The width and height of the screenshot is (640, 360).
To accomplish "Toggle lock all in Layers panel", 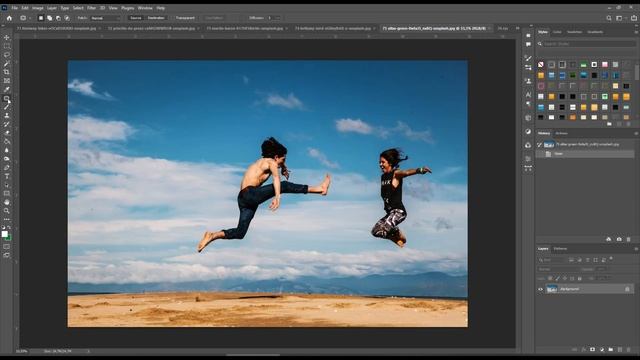I will (580, 278).
